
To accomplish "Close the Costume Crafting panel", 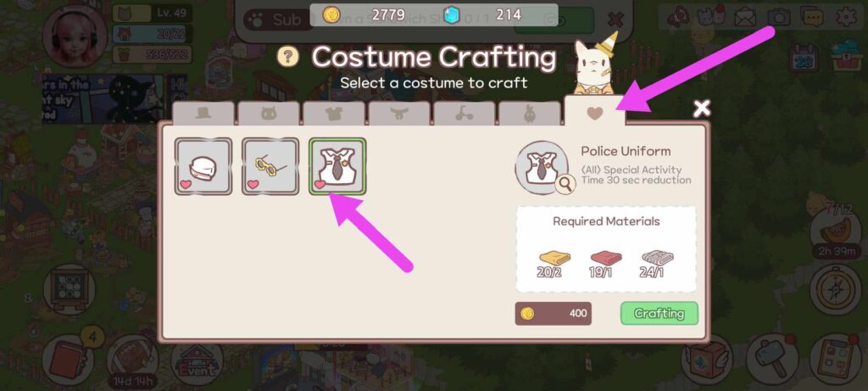I will 701,109.
